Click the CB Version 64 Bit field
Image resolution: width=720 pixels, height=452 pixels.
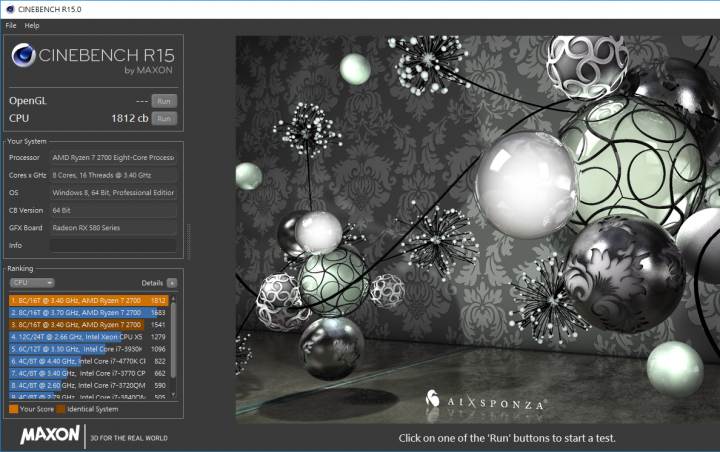pos(113,210)
